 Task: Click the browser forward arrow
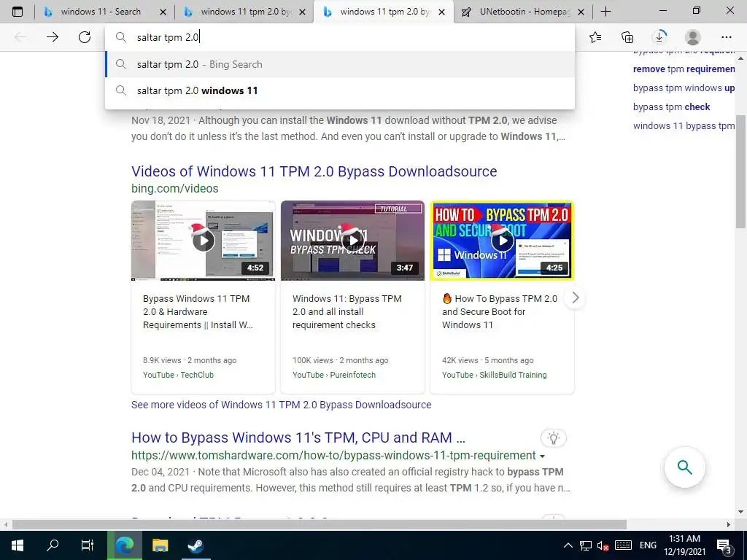click(53, 37)
